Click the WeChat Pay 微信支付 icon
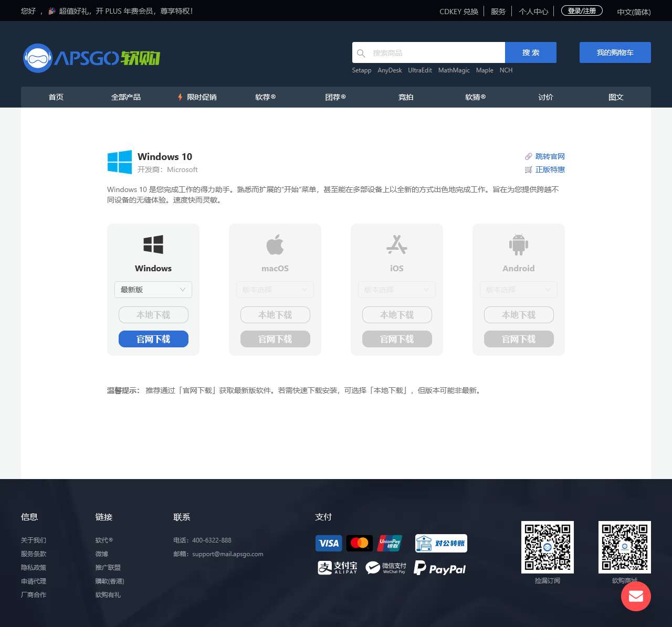This screenshot has width=672, height=627. (386, 568)
